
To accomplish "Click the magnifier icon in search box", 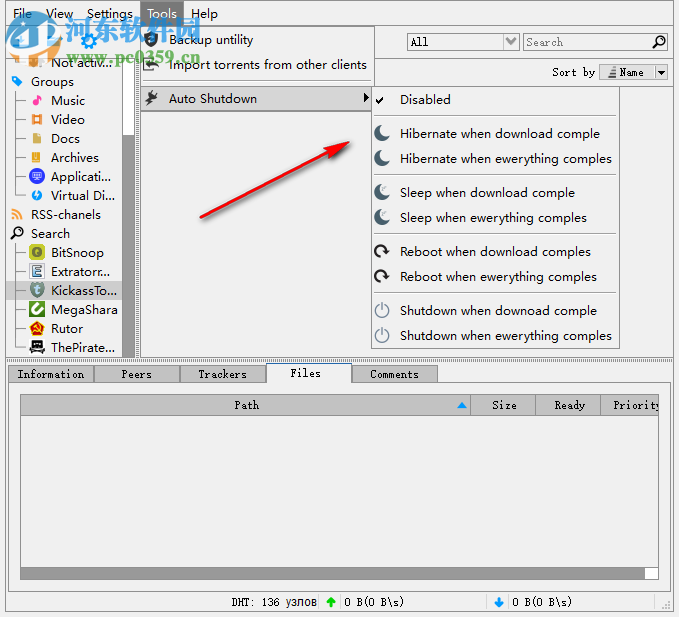I will [659, 42].
